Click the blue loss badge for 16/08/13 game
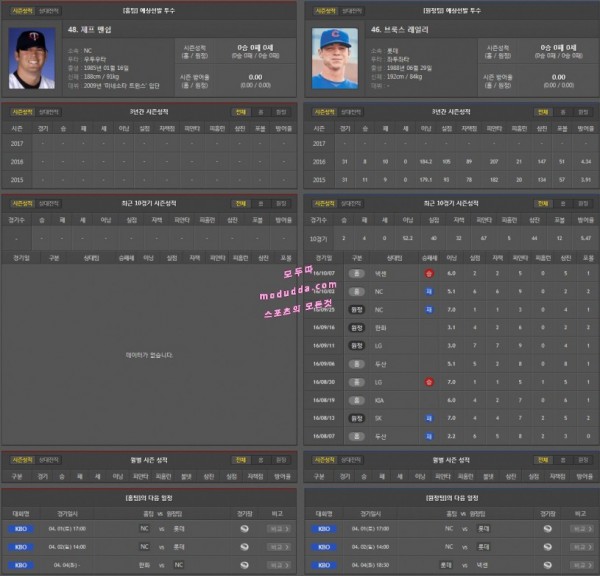Image resolution: width=600 pixels, height=576 pixels. [428, 418]
